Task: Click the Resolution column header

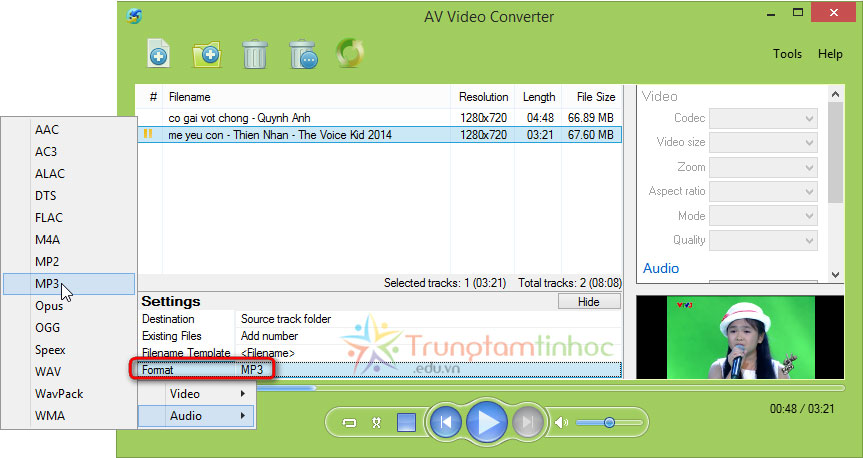Action: (483, 97)
